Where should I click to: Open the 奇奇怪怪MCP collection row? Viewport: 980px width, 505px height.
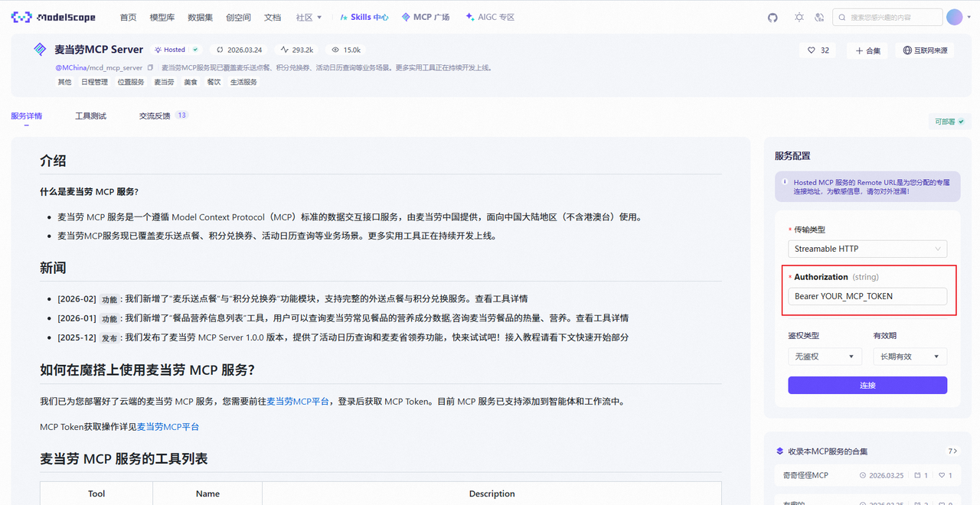[867, 475]
